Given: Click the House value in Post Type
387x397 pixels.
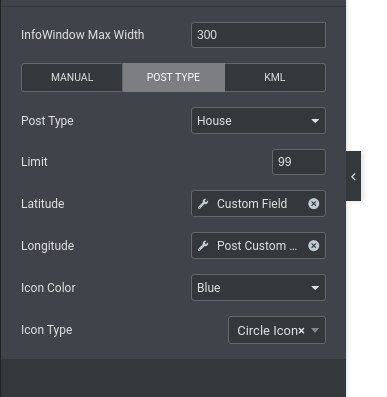Looking at the screenshot, I should [214, 121].
